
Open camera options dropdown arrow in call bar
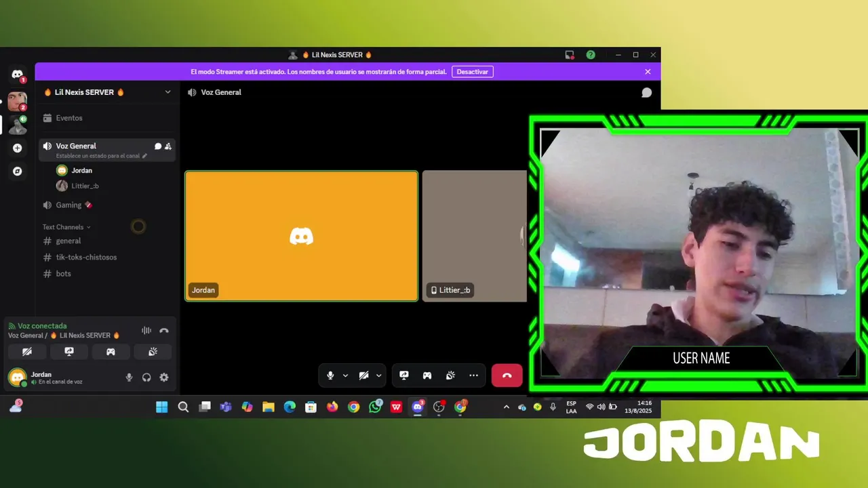378,375
